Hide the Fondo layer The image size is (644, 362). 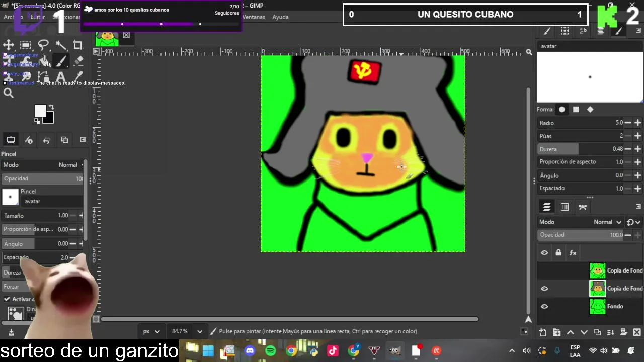pyautogui.click(x=544, y=306)
